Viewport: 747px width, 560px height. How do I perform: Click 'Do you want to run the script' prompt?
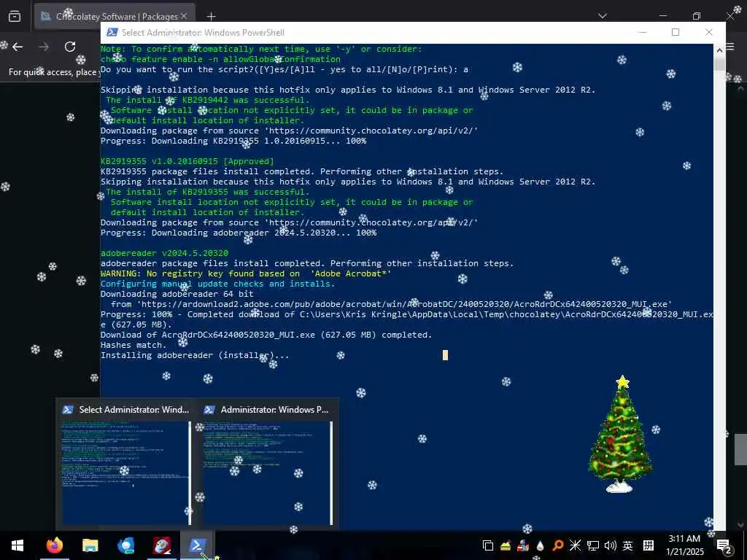tap(284, 69)
